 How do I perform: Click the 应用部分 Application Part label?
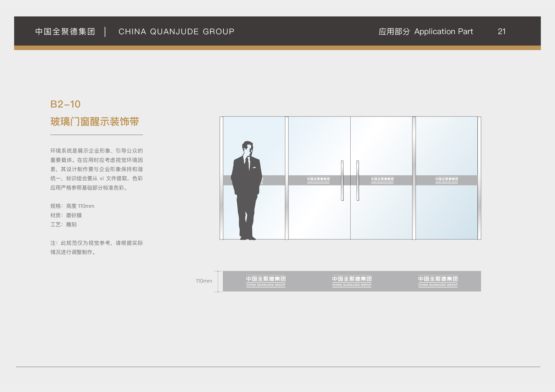coord(426,32)
